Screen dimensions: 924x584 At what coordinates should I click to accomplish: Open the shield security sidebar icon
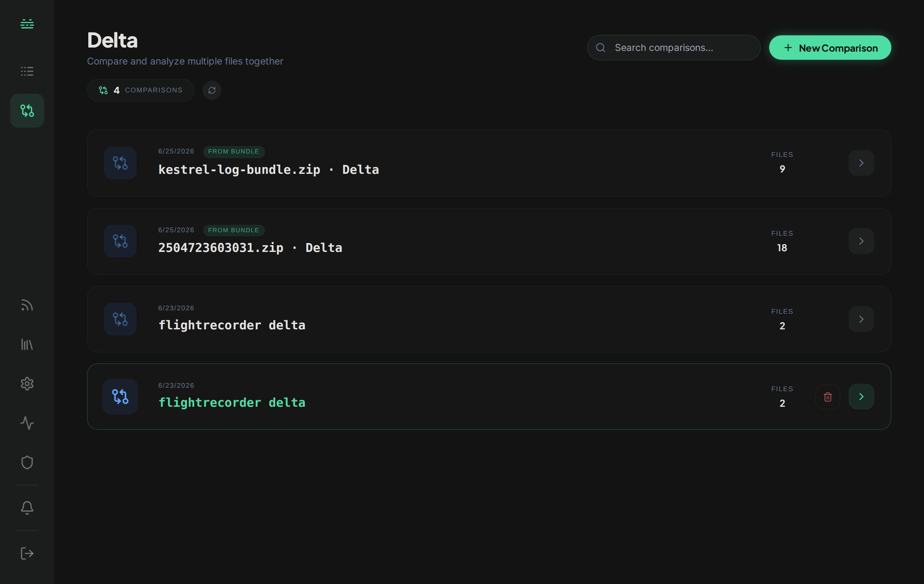pyautogui.click(x=27, y=462)
